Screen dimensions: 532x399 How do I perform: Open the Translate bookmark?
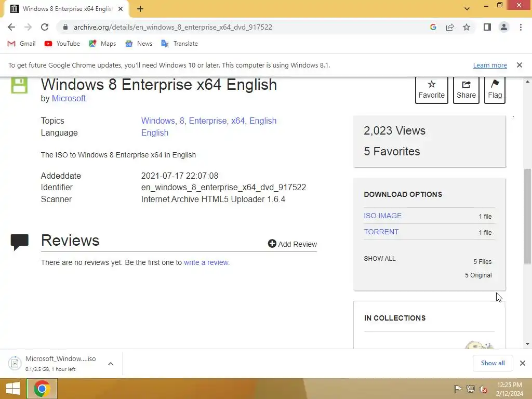[x=179, y=44]
